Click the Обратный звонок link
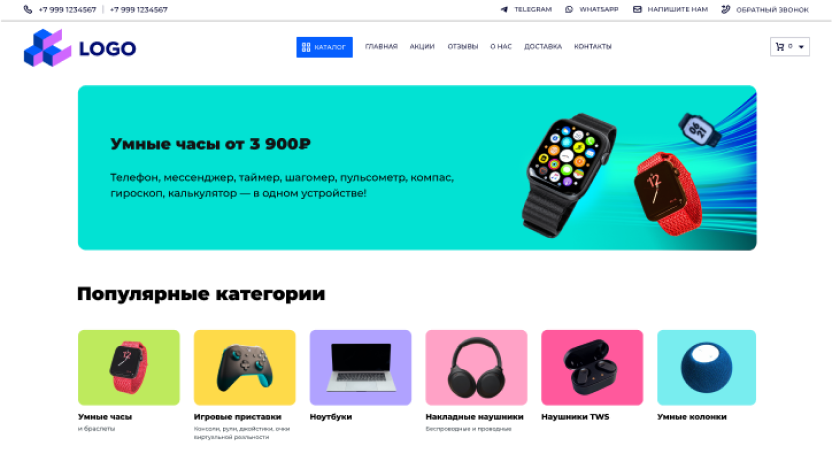 click(772, 10)
